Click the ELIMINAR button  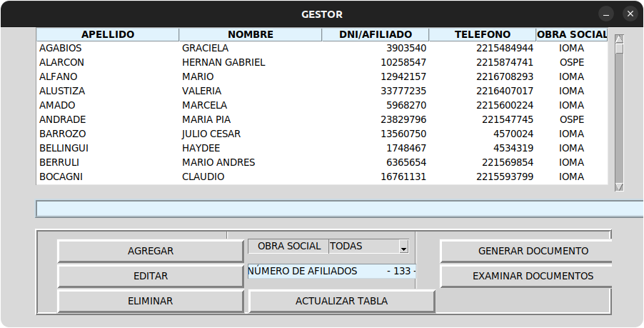pyautogui.click(x=150, y=301)
